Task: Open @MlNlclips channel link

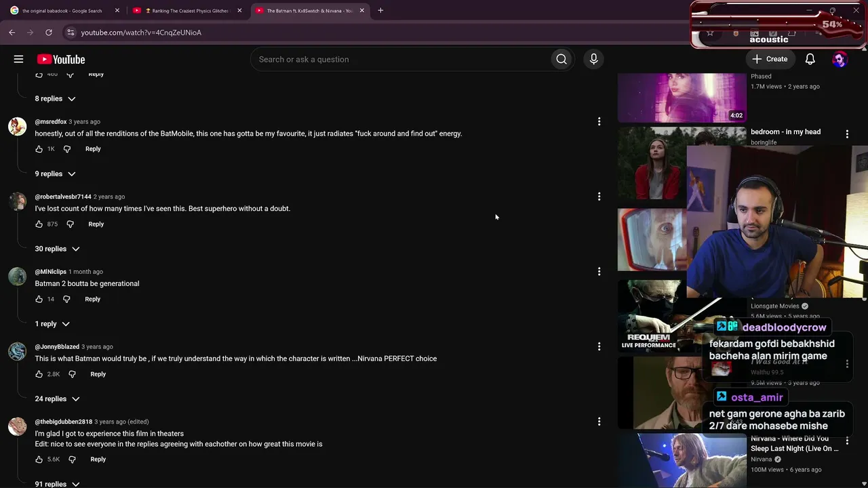Action: (51, 272)
